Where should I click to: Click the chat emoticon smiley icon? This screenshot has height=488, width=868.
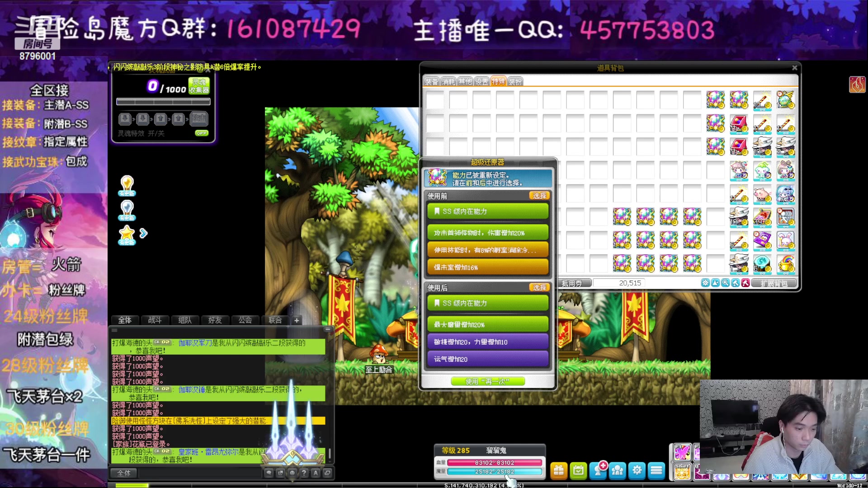tap(292, 473)
